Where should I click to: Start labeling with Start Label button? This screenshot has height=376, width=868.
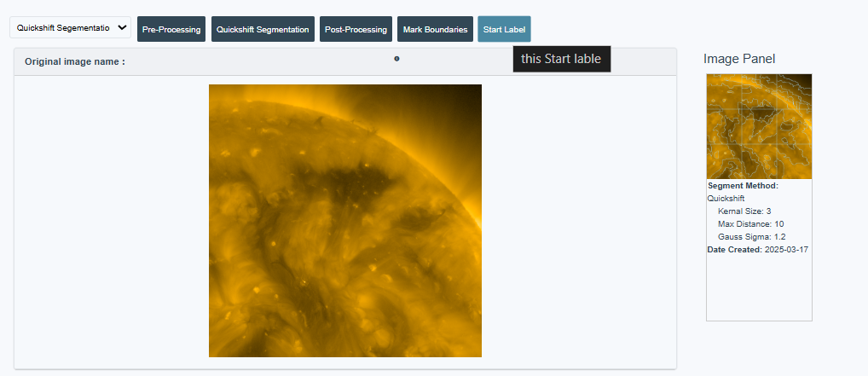coord(504,29)
